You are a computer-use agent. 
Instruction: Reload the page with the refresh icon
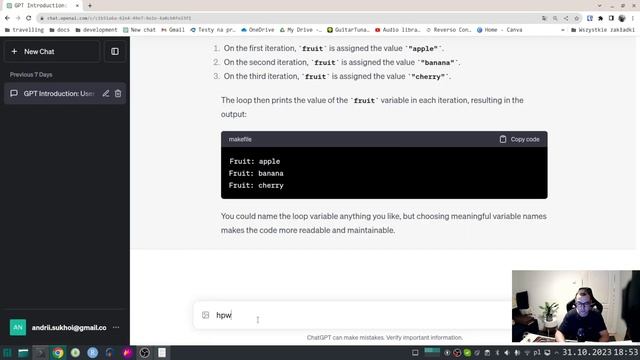click(29, 18)
